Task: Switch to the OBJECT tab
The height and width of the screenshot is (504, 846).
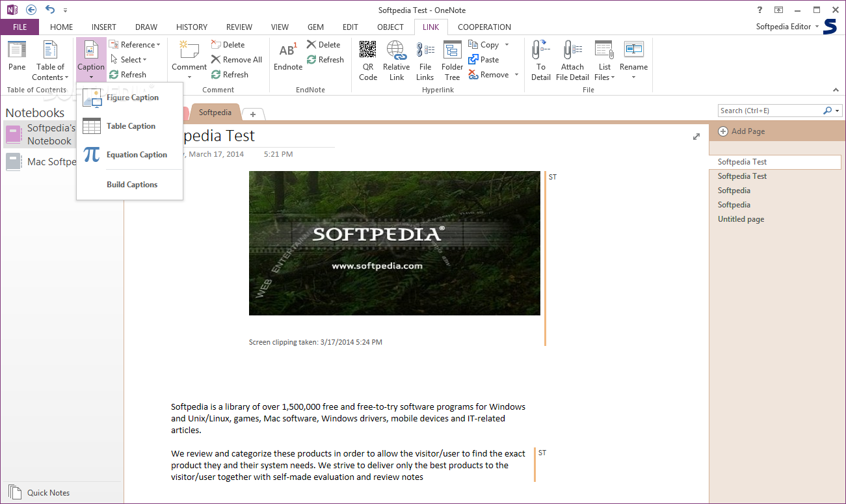Action: click(390, 27)
